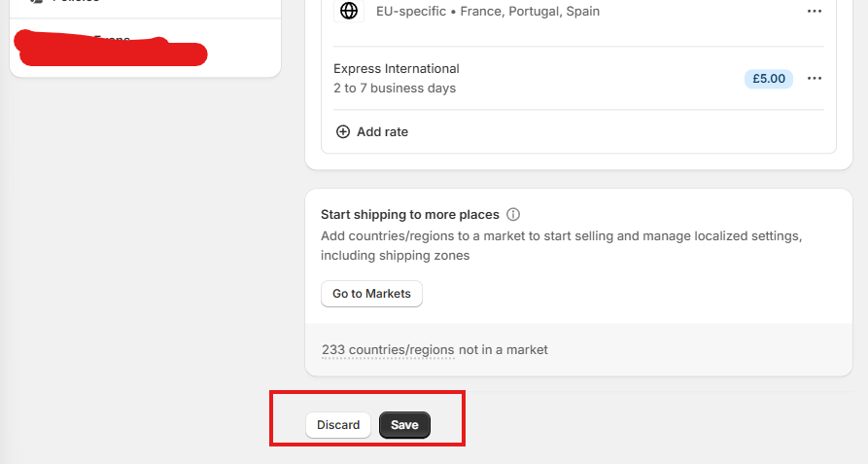Select the Express International rate name
Viewport: 868px width, 464px height.
click(397, 69)
